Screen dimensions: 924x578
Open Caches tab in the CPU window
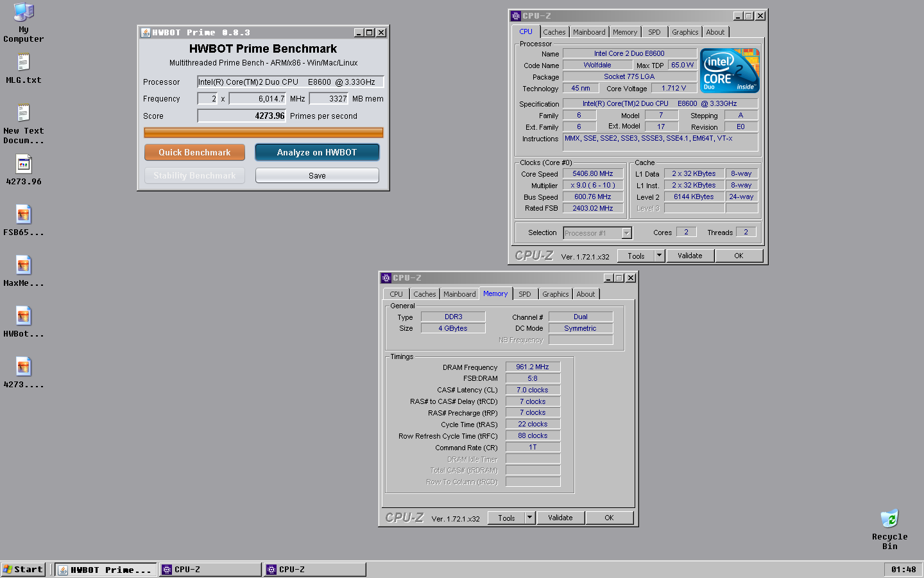pos(554,32)
